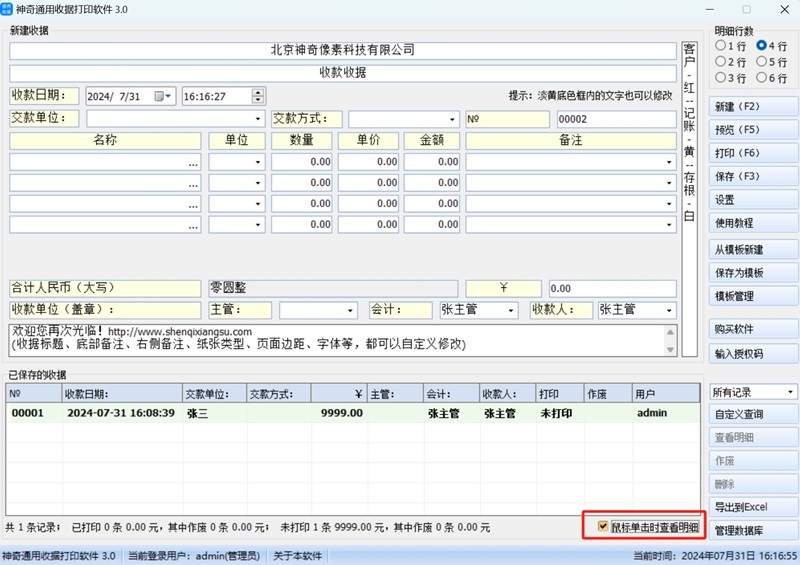
Task: Click unit price field in second row
Action: tap(368, 183)
